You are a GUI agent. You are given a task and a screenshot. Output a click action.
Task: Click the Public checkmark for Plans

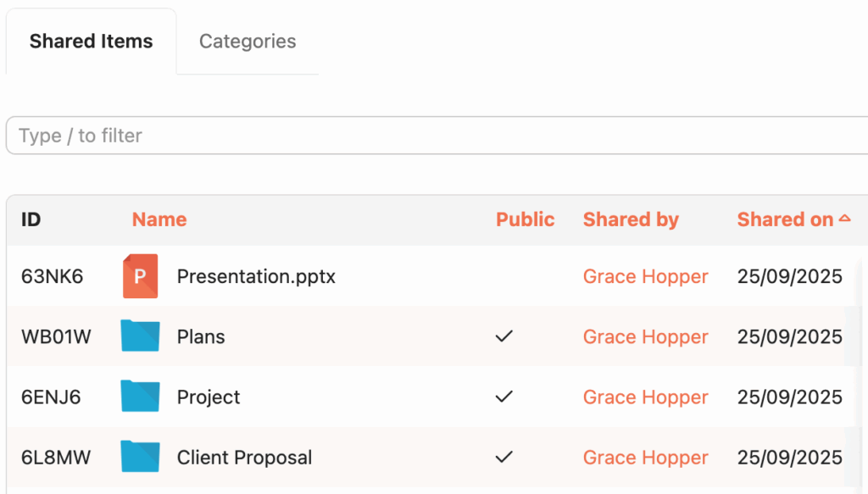tap(504, 336)
